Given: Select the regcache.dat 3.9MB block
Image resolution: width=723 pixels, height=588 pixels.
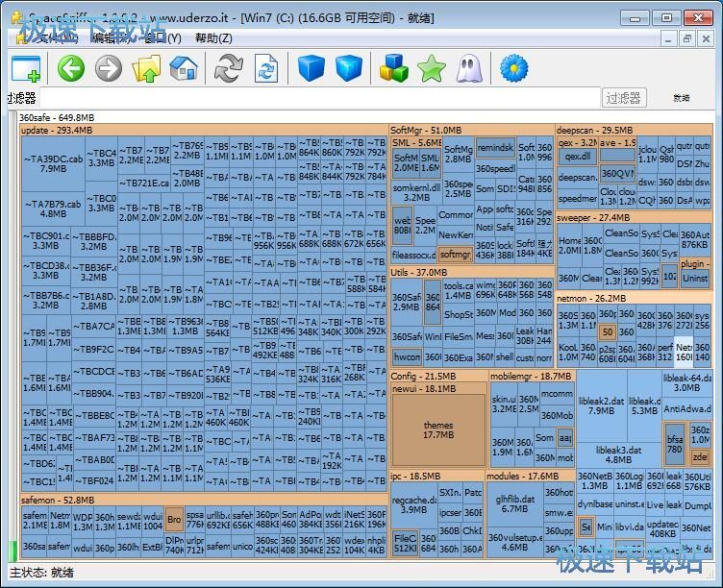Looking at the screenshot, I should tap(413, 504).
